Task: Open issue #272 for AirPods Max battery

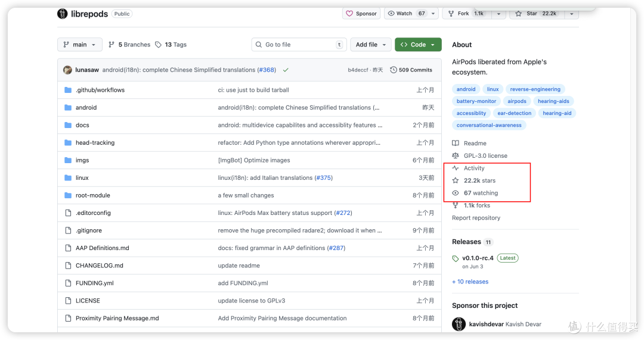Action: tap(343, 213)
